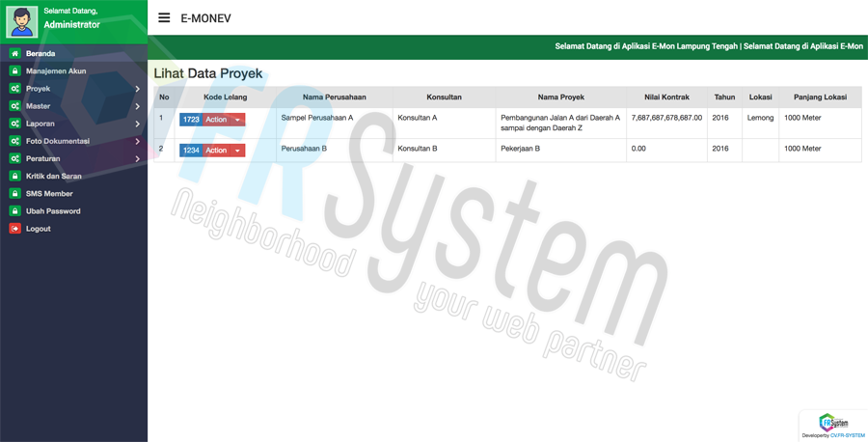The width and height of the screenshot is (868, 442).
Task: Click the red Action button for Sampel Perusahaan A
Action: pyautogui.click(x=216, y=120)
